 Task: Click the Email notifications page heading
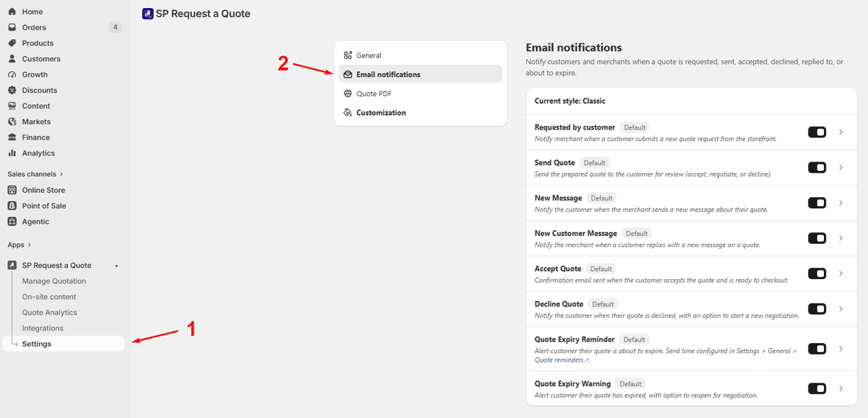point(574,47)
